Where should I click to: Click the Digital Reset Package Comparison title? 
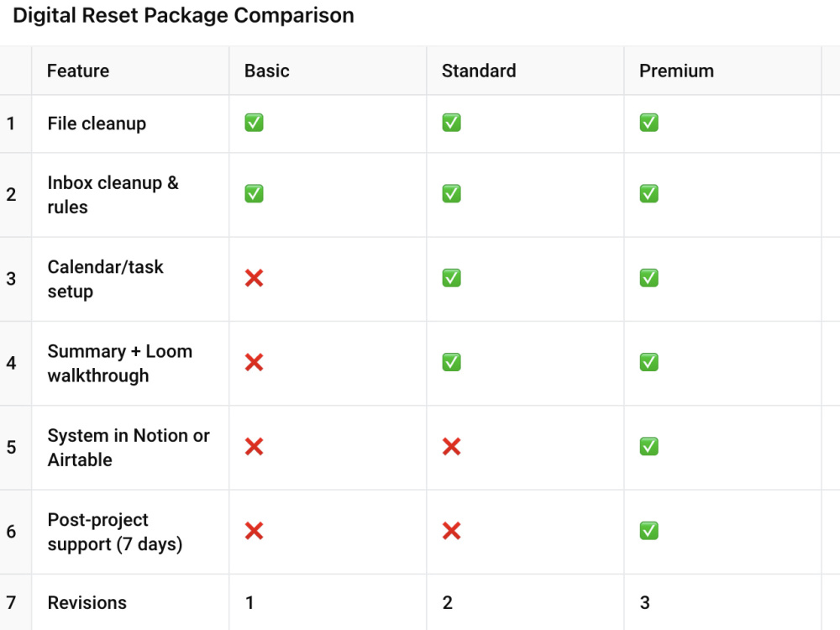coord(183,15)
